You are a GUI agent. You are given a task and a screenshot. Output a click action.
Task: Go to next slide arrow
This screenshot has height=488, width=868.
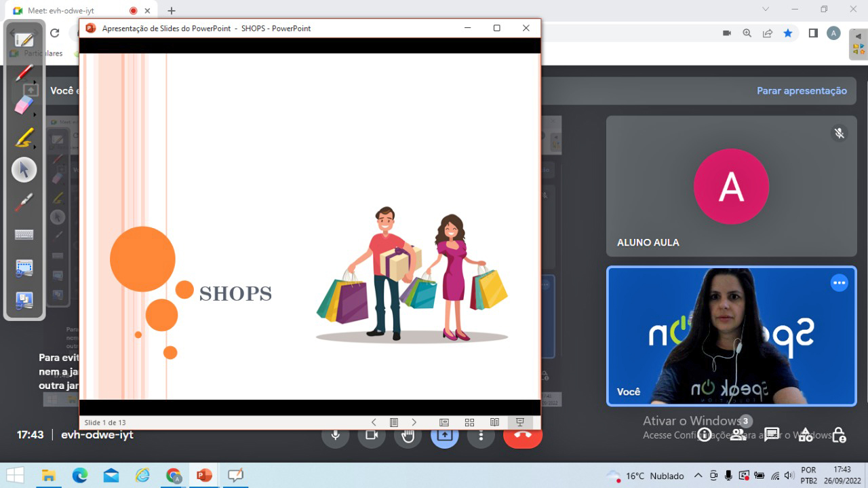click(x=414, y=422)
